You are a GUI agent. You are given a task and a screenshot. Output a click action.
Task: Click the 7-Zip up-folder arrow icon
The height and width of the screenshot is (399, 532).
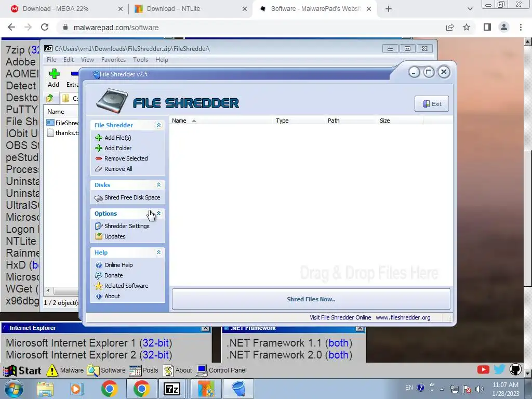pyautogui.click(x=50, y=98)
